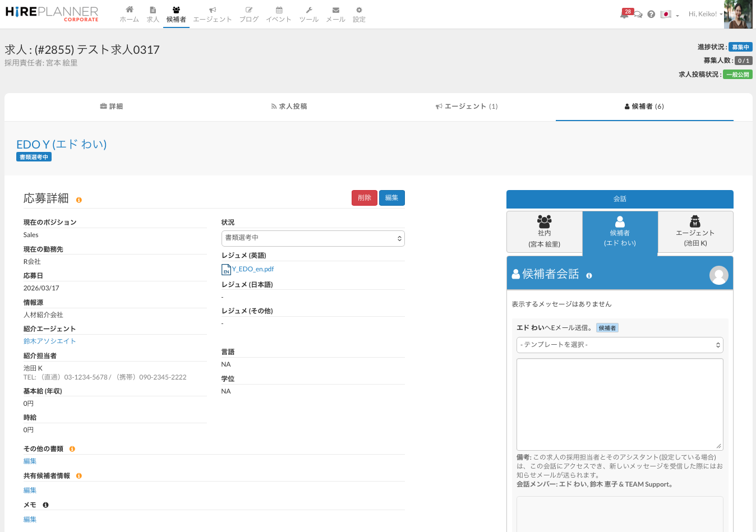
Task: Switch to エージェント (池田 K) conversation
Action: point(695,232)
